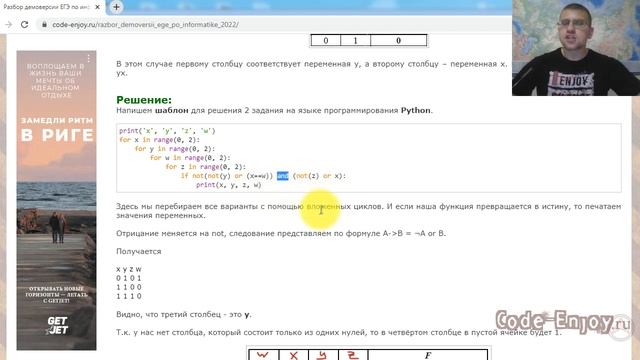Click the word 'Получается'

pyautogui.click(x=139, y=251)
